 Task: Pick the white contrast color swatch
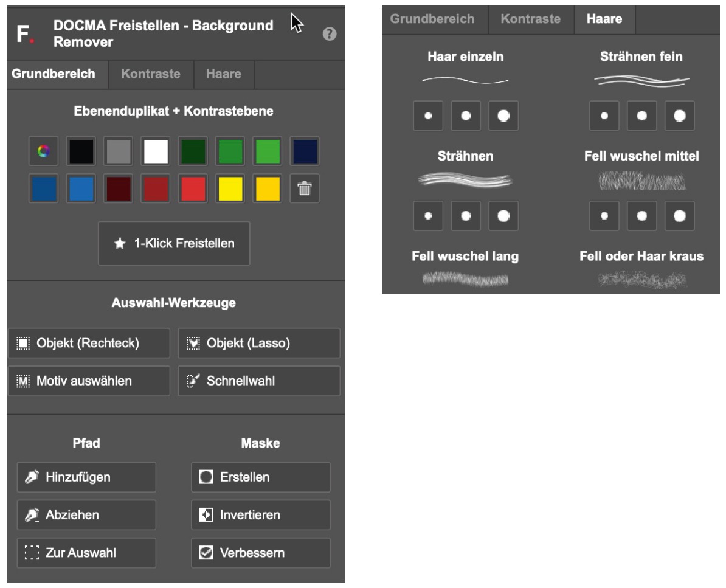pyautogui.click(x=156, y=152)
